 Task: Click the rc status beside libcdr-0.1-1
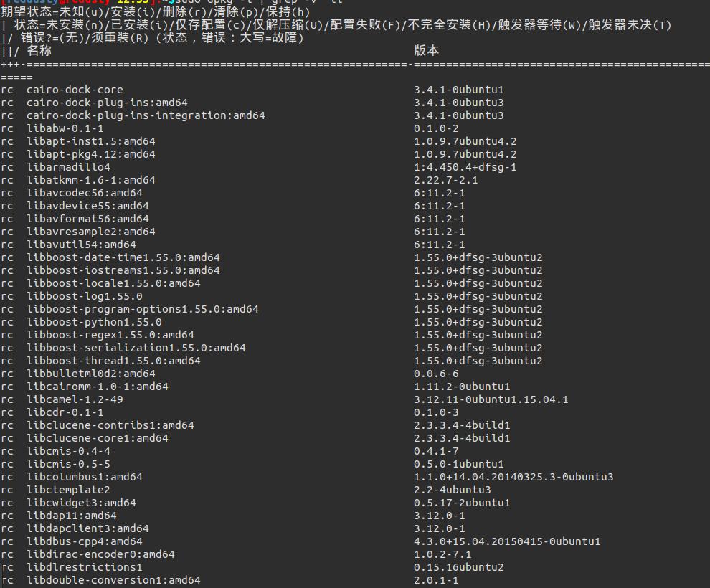click(x=7, y=412)
